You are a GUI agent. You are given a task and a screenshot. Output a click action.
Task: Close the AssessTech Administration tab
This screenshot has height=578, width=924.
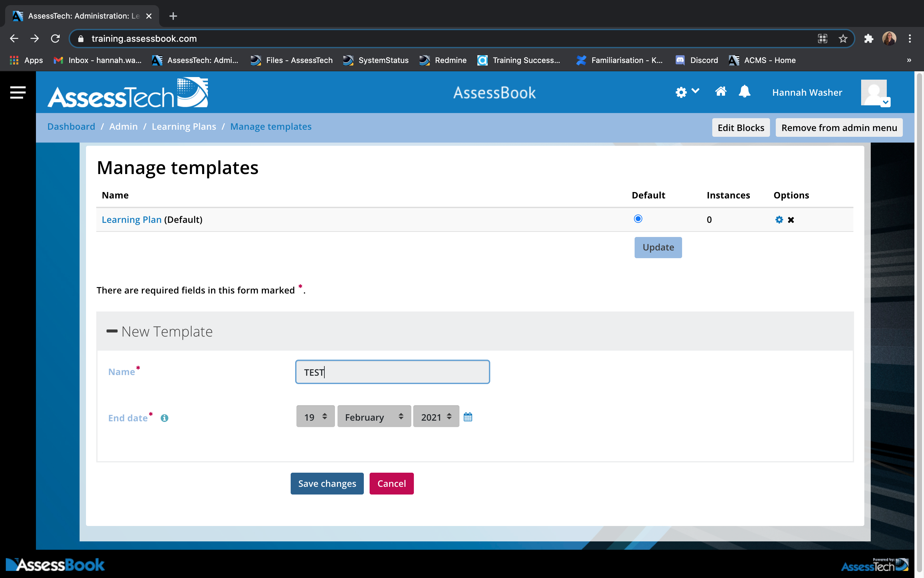click(149, 16)
